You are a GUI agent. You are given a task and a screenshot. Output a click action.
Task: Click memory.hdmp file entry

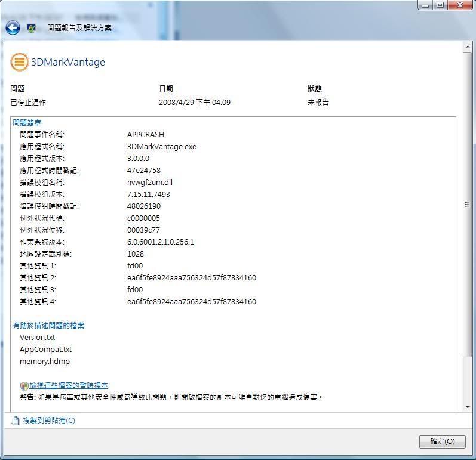45,362
